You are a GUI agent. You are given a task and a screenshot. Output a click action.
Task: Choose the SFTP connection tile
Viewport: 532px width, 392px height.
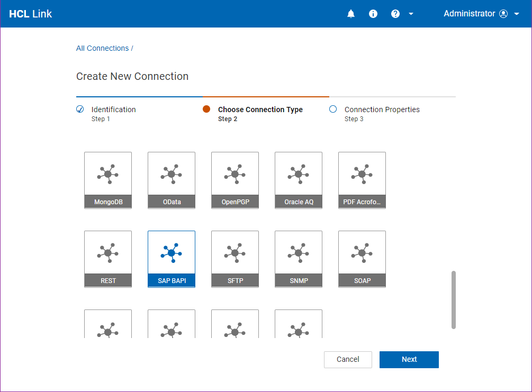point(235,259)
